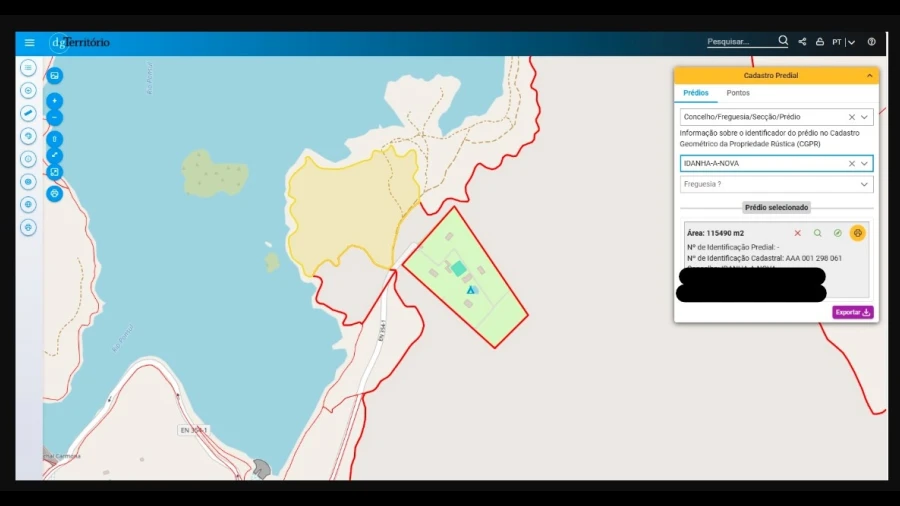The width and height of the screenshot is (900, 506).
Task: Open the hamburger main menu
Action: pos(29,43)
